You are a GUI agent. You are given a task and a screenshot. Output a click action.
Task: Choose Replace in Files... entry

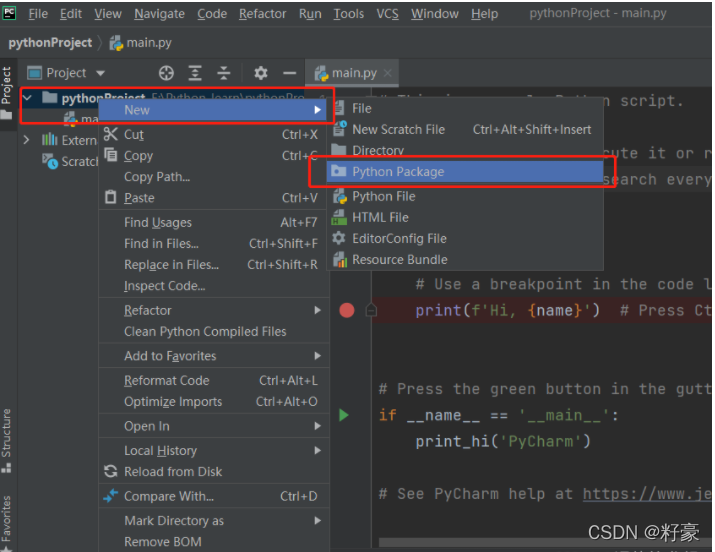214,264
